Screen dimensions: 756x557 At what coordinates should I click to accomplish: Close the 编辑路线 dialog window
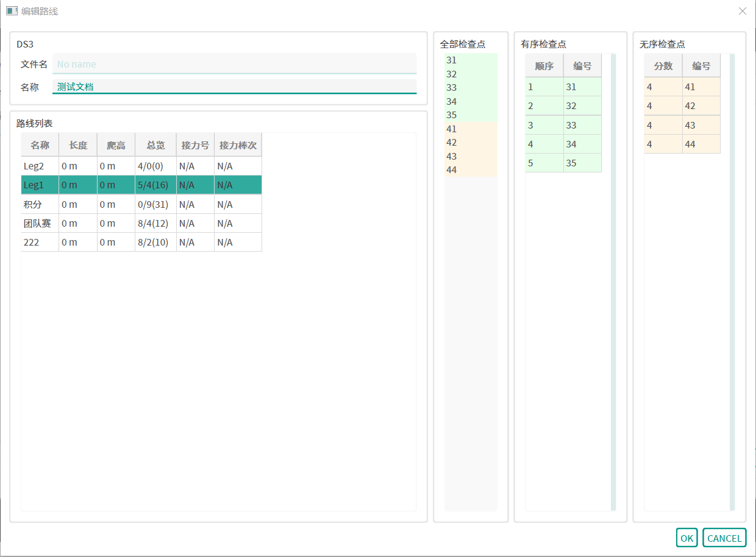point(742,11)
